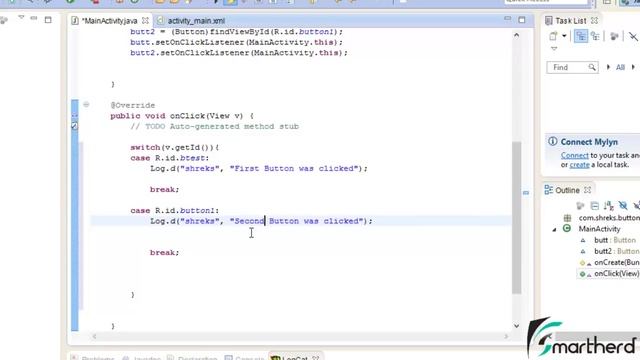Click horizontal scrollbar left arrow
This screenshot has height=360, width=640.
tap(95, 336)
